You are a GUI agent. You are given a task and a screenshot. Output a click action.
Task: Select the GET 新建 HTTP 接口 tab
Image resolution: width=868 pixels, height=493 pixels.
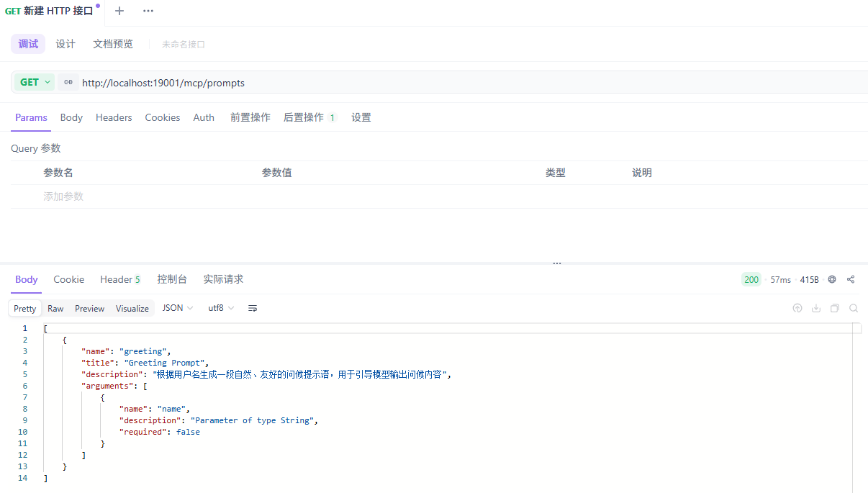[x=50, y=11]
